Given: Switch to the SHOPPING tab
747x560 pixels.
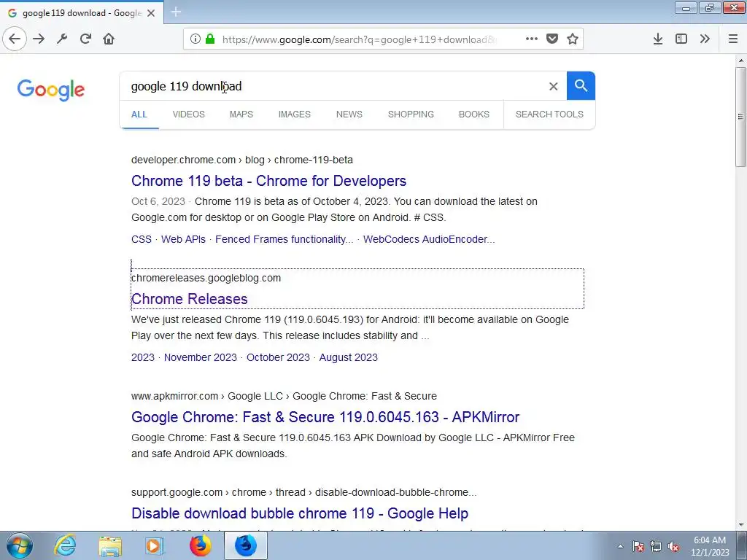Looking at the screenshot, I should (x=411, y=114).
